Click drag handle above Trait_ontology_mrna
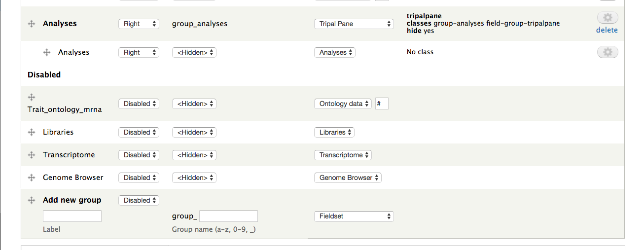Viewport: 644px width, 250px height. 32,97
